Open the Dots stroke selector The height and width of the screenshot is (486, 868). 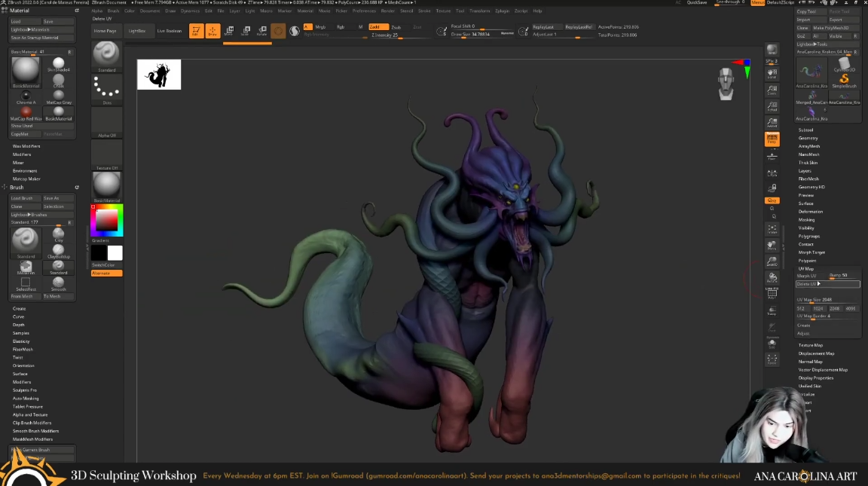106,89
